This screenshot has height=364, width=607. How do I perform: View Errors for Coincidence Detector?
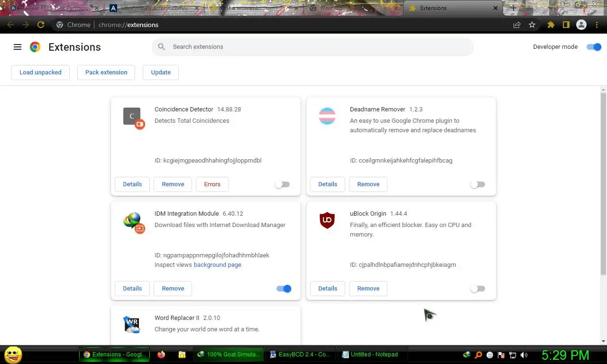click(x=212, y=184)
